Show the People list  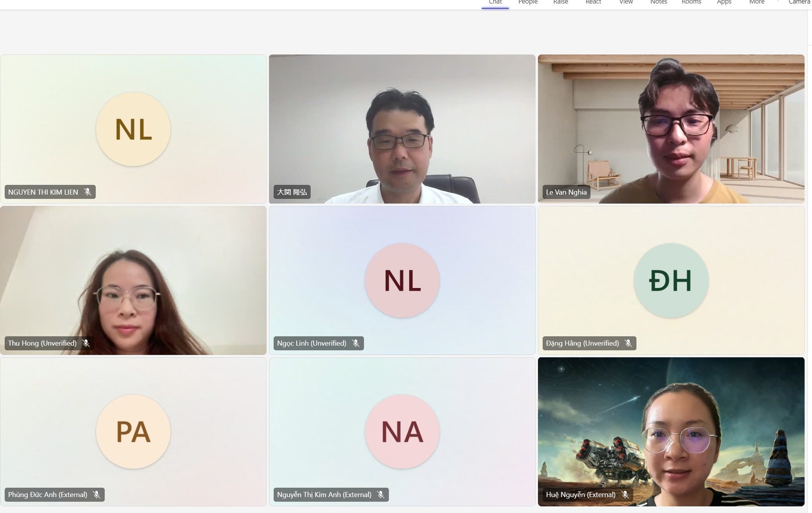pos(528,2)
